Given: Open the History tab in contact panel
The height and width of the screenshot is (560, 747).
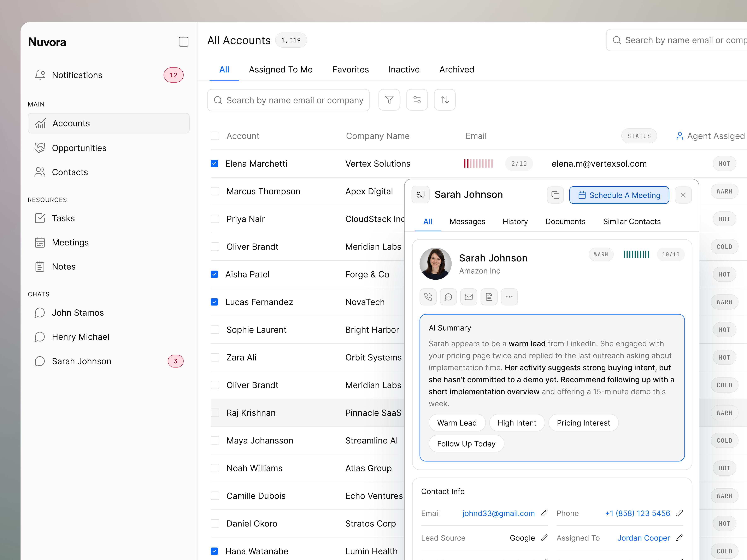Looking at the screenshot, I should [x=515, y=221].
